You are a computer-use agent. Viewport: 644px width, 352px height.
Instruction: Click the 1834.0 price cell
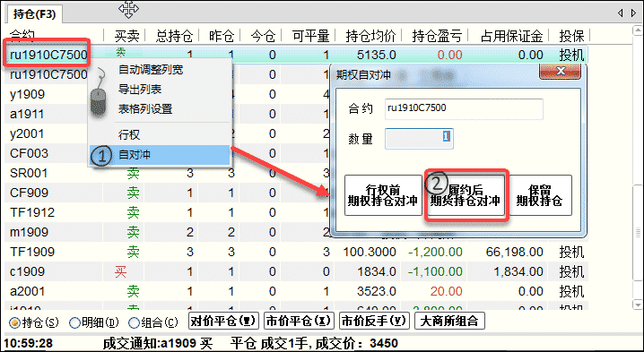(376, 271)
